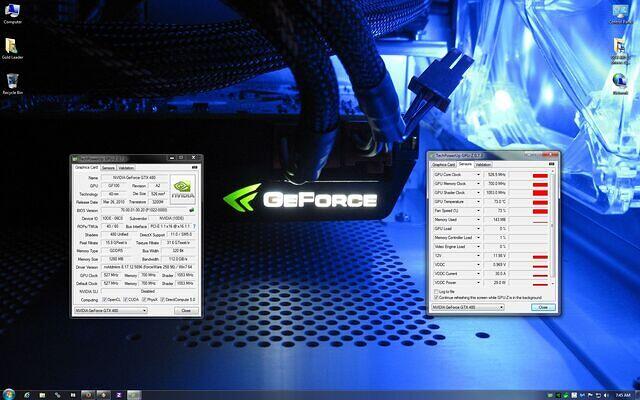Image resolution: width=640 pixels, height=400 pixels.
Task: Click the Name field reading NVIDIA GeForce GTX 480
Action: pyautogui.click(x=134, y=178)
